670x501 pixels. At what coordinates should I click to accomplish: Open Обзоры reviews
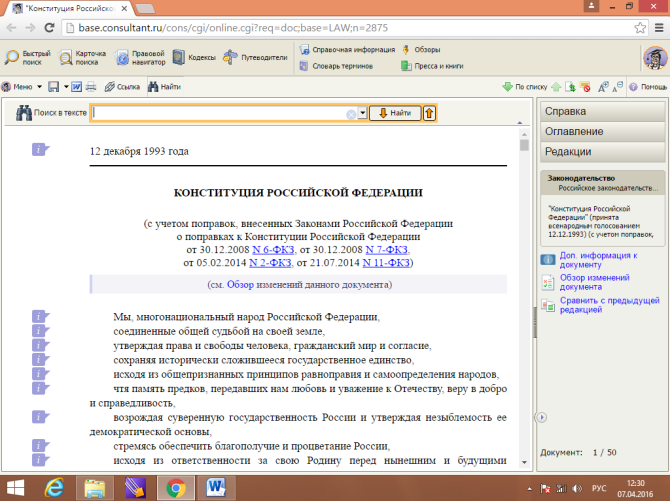click(x=421, y=50)
